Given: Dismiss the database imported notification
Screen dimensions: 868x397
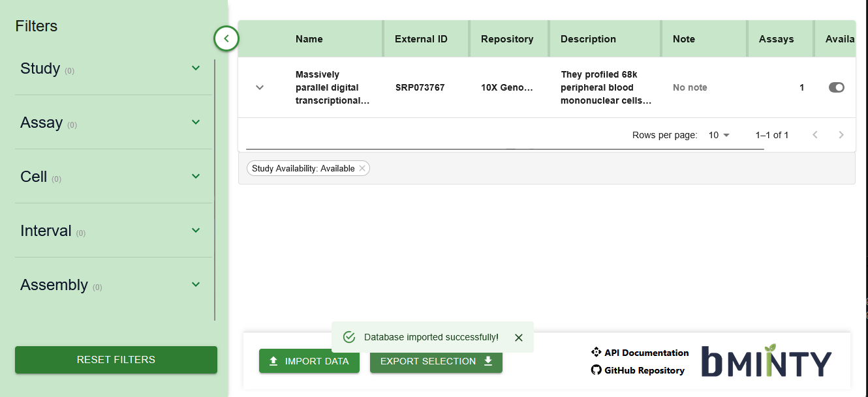Looking at the screenshot, I should click(x=518, y=337).
